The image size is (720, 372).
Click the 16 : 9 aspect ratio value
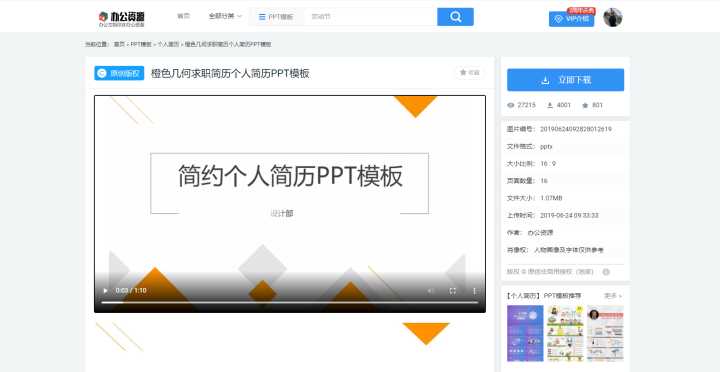pos(548,163)
